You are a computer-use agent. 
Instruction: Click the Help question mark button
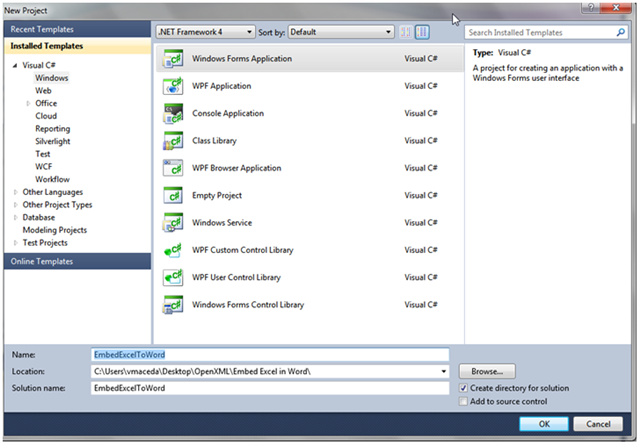pos(591,8)
